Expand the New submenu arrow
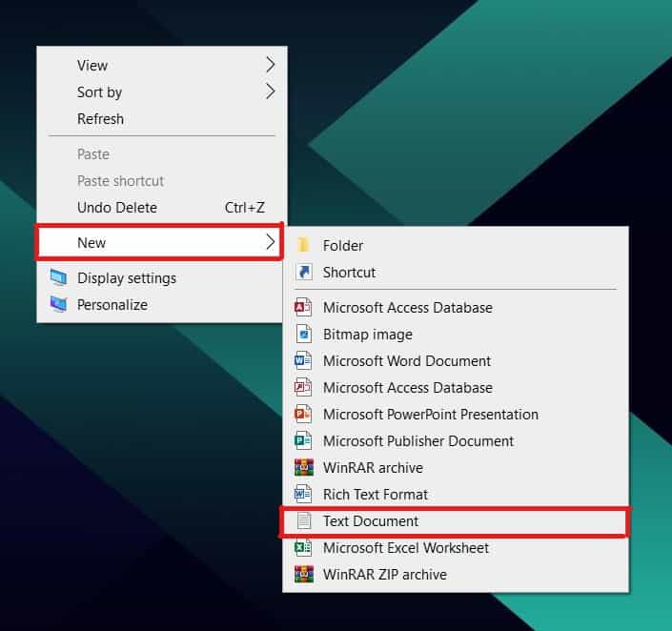The image size is (672, 631). pos(270,242)
